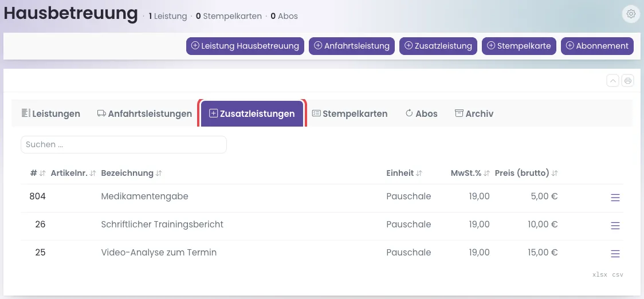Export table as xlsx
This screenshot has height=299, width=644.
point(600,274)
